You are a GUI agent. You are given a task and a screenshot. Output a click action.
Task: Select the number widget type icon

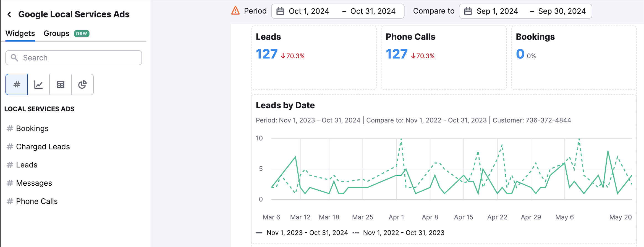(x=16, y=84)
